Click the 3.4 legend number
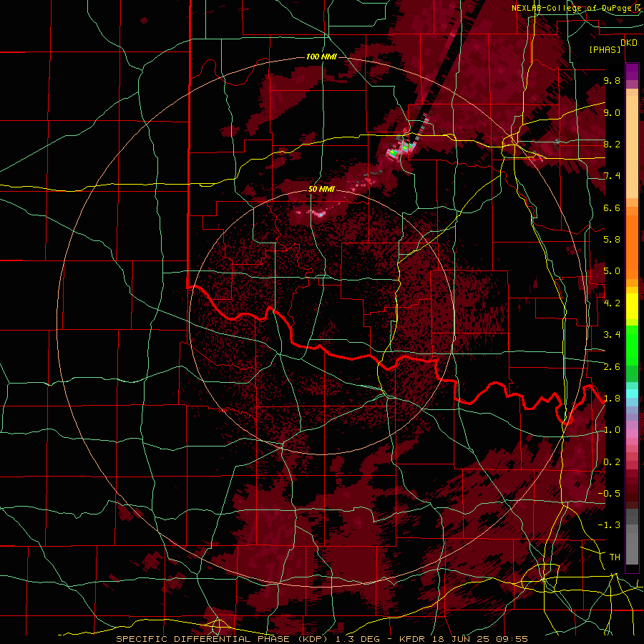 click(x=612, y=335)
